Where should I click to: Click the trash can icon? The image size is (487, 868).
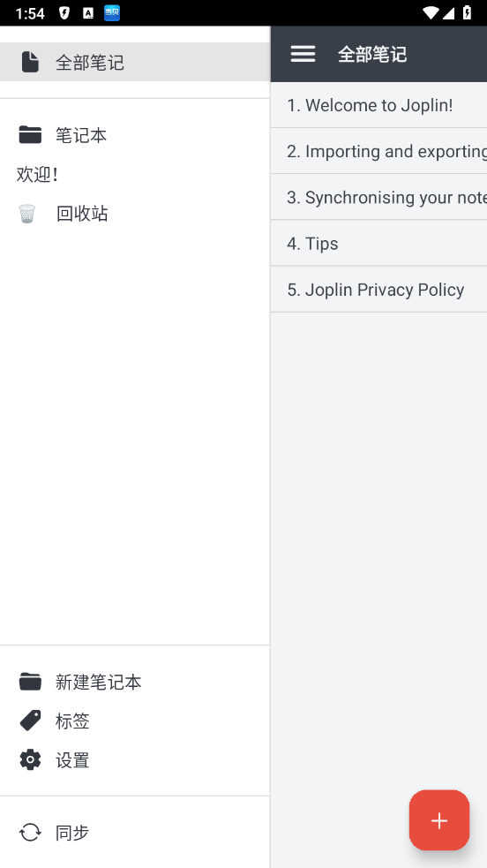(26, 213)
